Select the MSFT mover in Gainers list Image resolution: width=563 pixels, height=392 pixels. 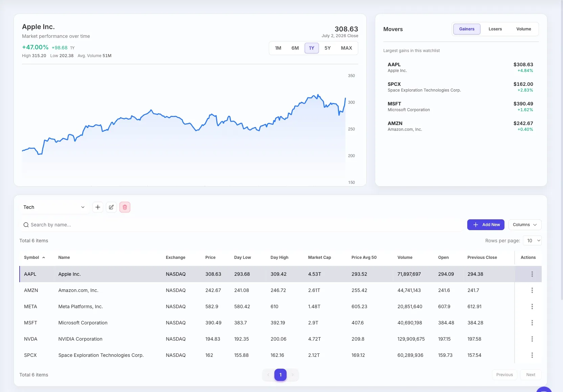tap(460, 106)
